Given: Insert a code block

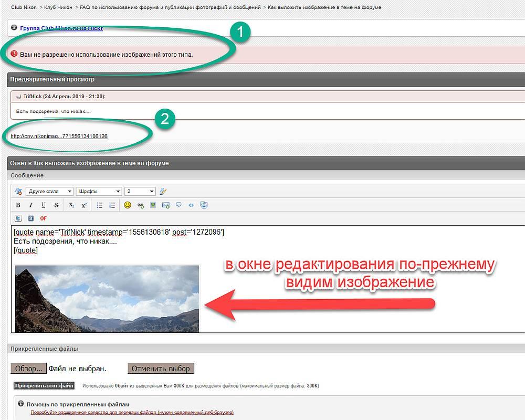Looking at the screenshot, I should pyautogui.click(x=191, y=205).
